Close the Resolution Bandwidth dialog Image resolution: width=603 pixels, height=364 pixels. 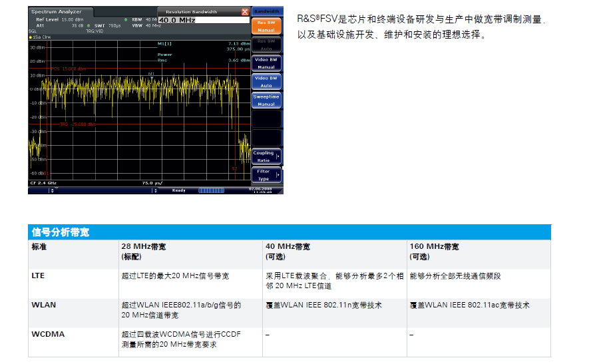244,12
